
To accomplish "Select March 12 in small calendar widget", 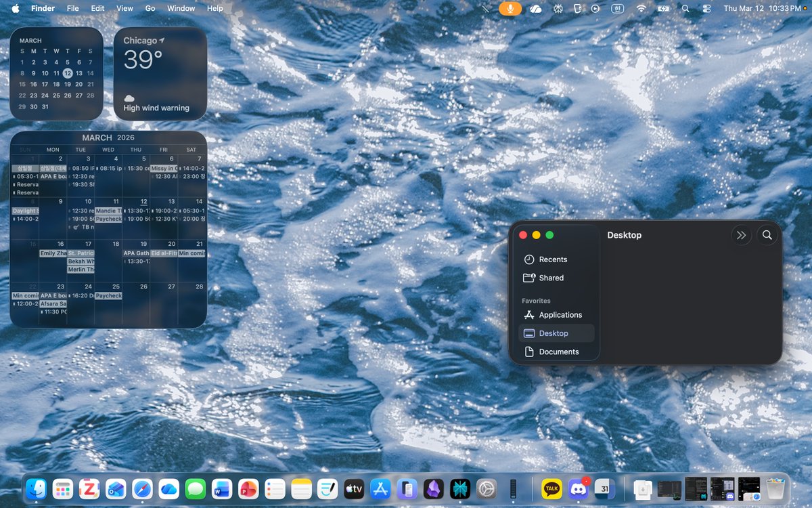I will (x=68, y=73).
